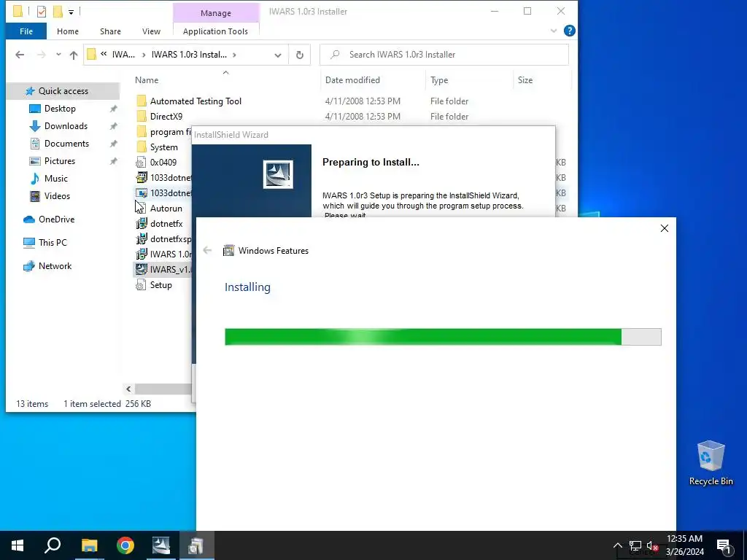747x560 pixels.
Task: Select the 0x0409 file
Action: tap(163, 163)
